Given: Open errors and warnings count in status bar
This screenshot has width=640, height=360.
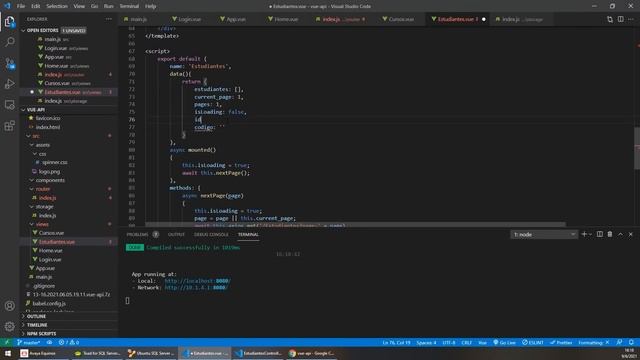Looking at the screenshot, I should [x=69, y=342].
